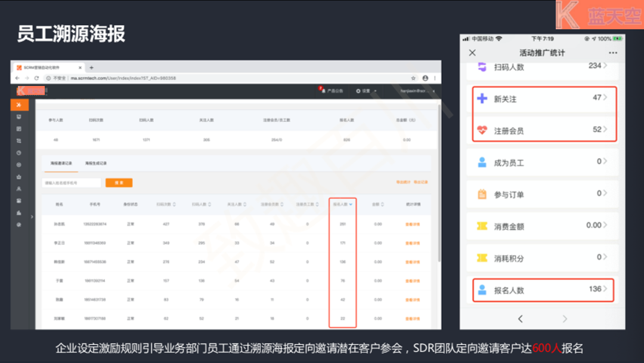Tap the mobile back arrow at bottom
644x363 pixels.
[520, 319]
